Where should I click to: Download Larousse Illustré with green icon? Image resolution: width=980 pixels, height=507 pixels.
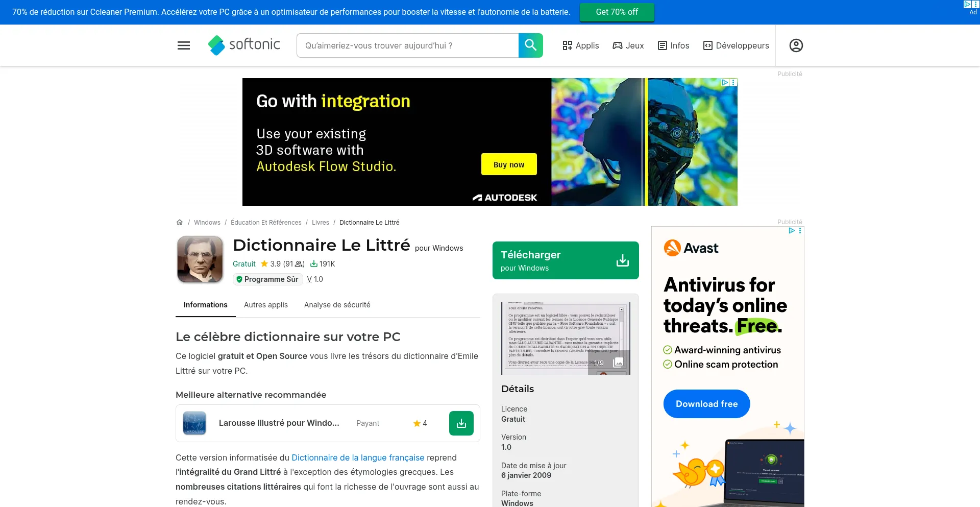click(x=461, y=423)
